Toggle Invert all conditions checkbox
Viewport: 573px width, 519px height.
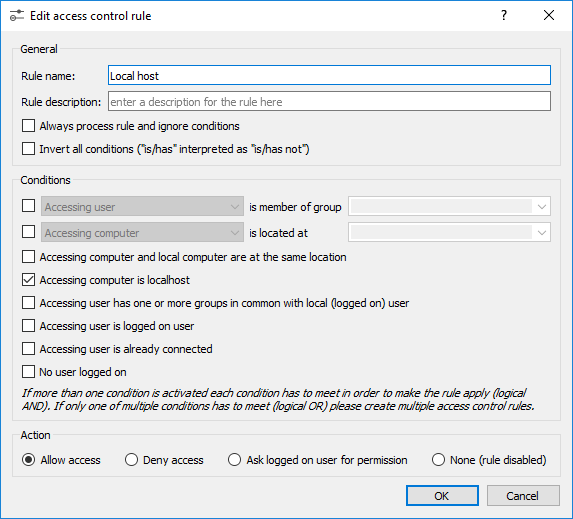click(x=29, y=149)
